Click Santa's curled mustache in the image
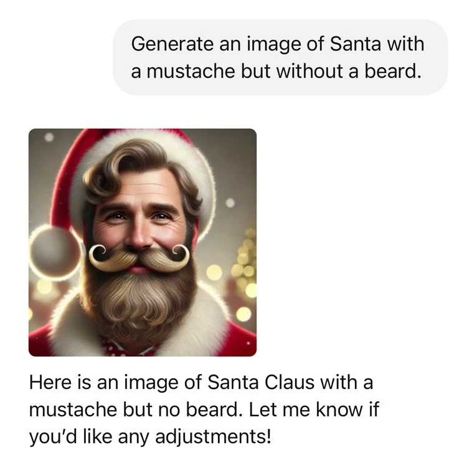The image size is (467, 476). coord(138,256)
